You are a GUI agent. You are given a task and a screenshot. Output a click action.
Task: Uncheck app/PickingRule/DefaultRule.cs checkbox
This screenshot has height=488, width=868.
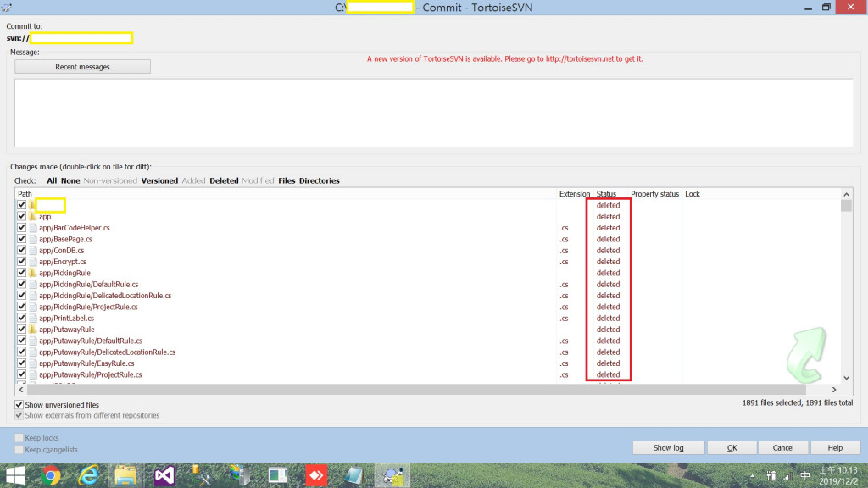click(21, 284)
